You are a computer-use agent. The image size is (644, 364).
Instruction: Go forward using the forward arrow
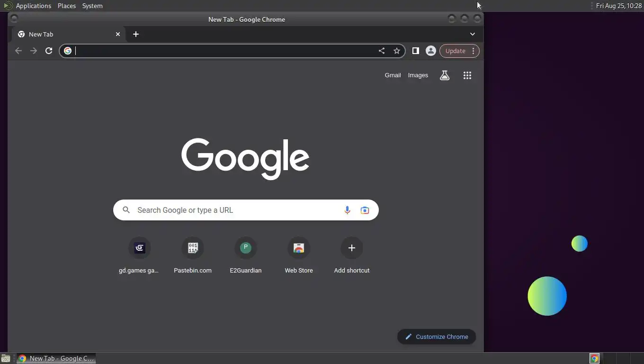coord(34,51)
